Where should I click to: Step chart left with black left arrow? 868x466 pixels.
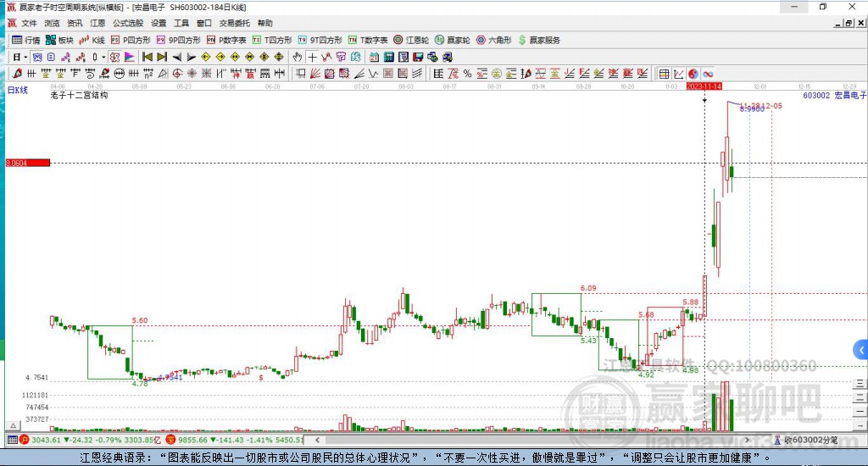(x=176, y=57)
